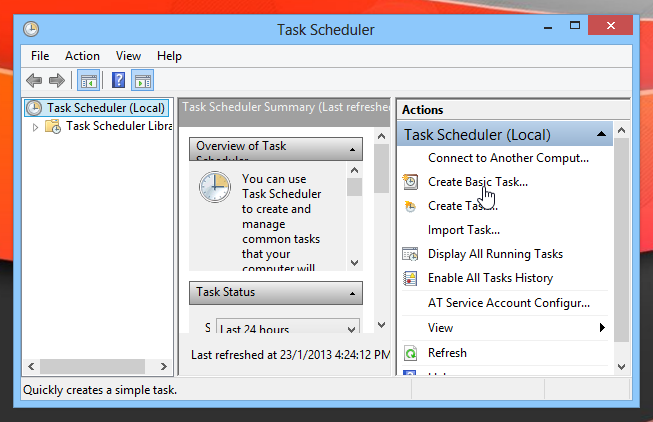Image resolution: width=653 pixels, height=422 pixels.
Task: Click the Enable All Tasks History icon
Action: coord(410,278)
